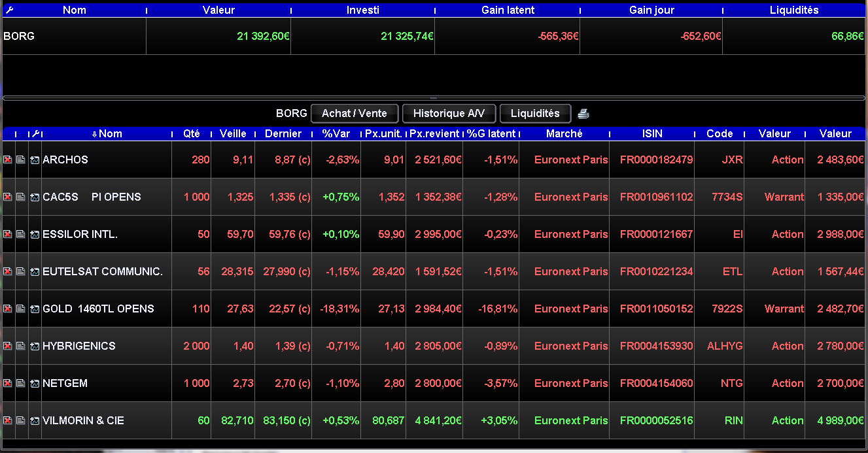Click the Px.revient column header
Screen dimensions: 868x453
(x=434, y=133)
